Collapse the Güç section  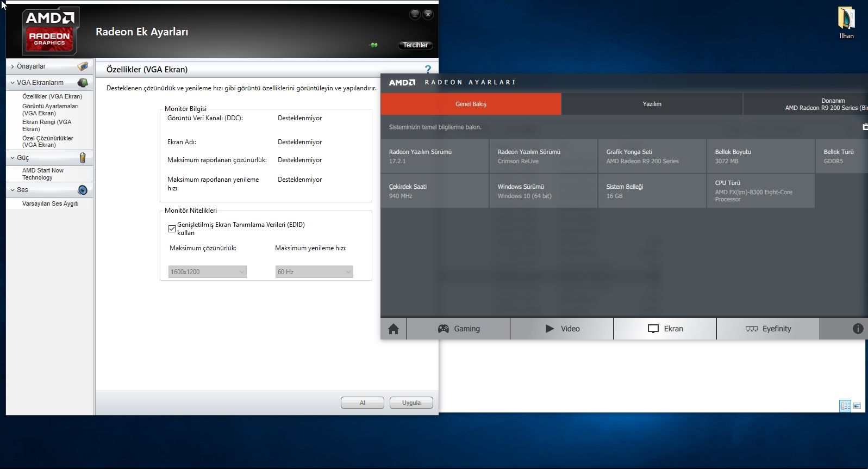point(13,158)
